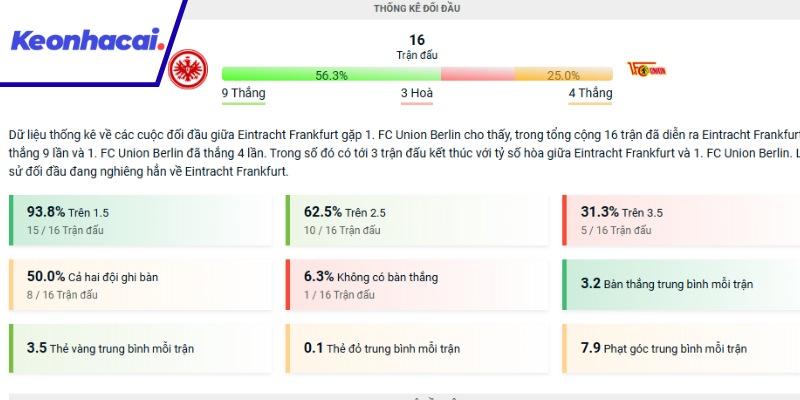The width and height of the screenshot is (800, 400).
Task: Select the 0.1 average red cards card
Action: pos(417,349)
